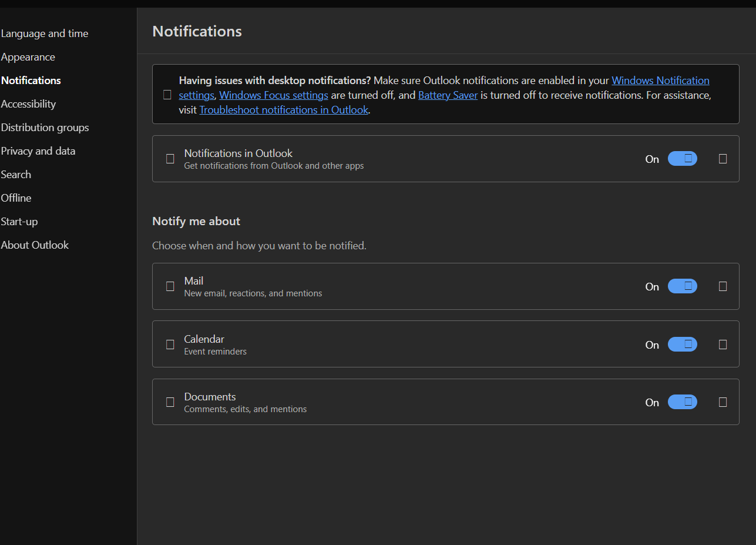Click the Notifications page heading
Screen dimensions: 756x545
click(197, 31)
